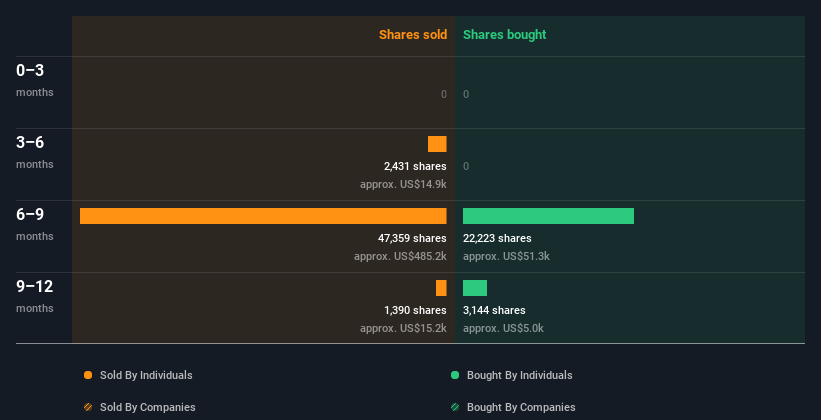Click the 6–9 months row label
Screen dimensions: 821x420
point(35,224)
